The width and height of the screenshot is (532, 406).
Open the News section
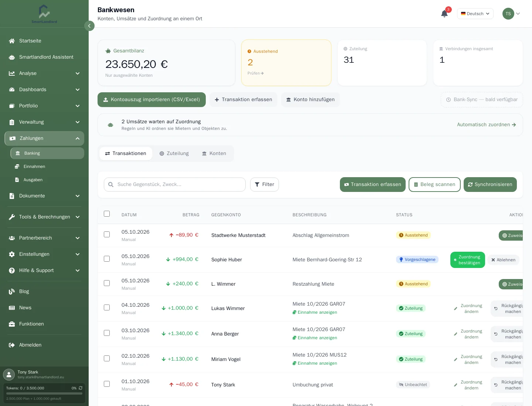tap(44, 308)
